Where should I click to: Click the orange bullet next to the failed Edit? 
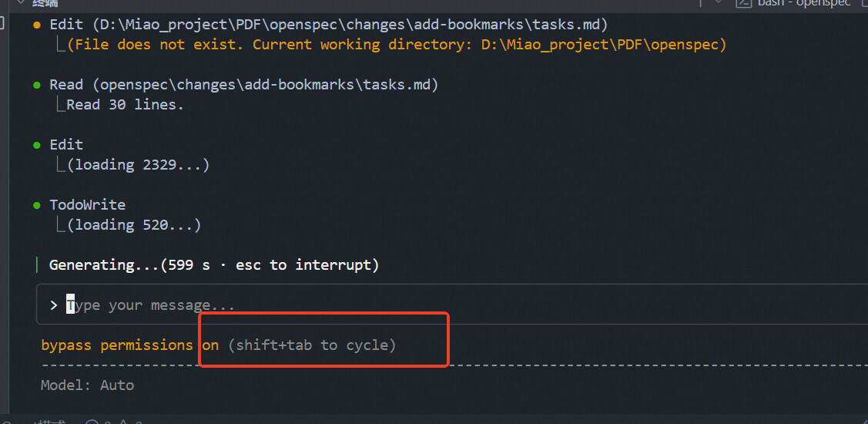[37, 25]
